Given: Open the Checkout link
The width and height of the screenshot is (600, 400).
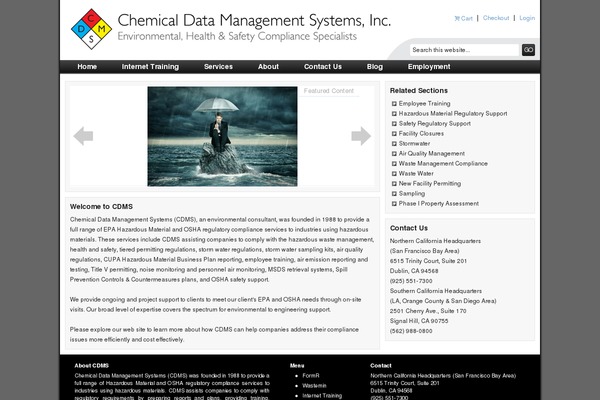Looking at the screenshot, I should 496,18.
